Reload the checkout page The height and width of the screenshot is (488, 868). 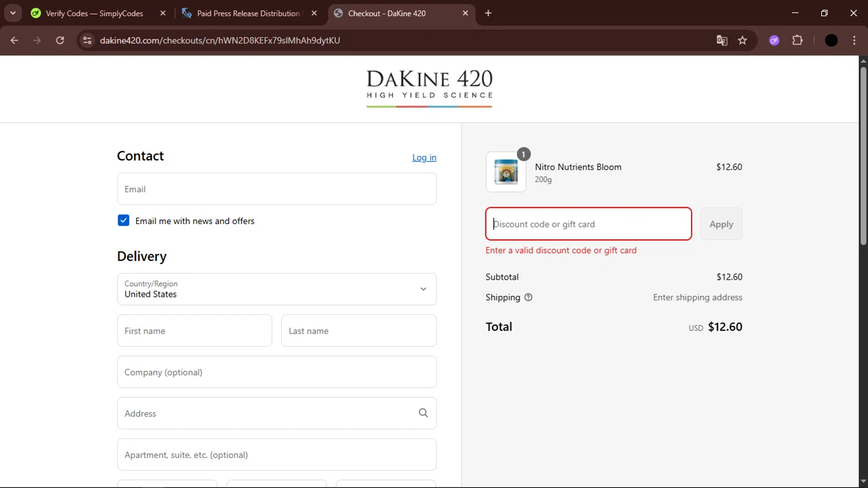[60, 41]
